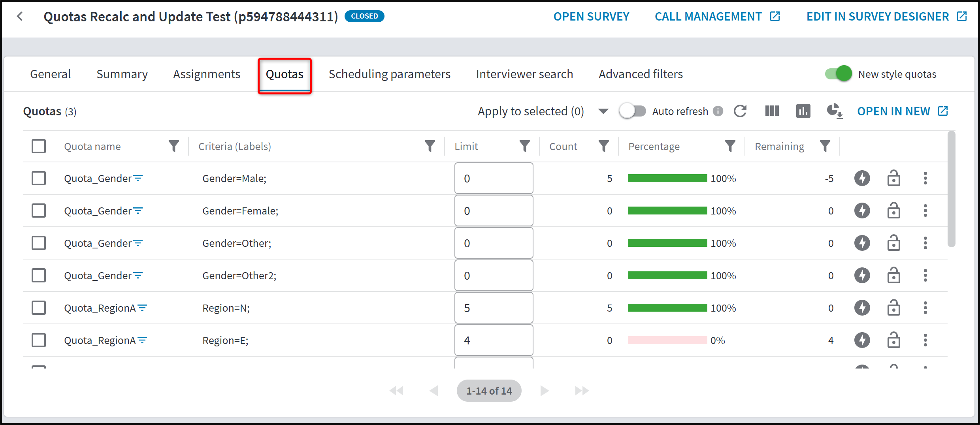Click the Limit field for Region=E
Image resolution: width=980 pixels, height=425 pixels.
point(494,340)
